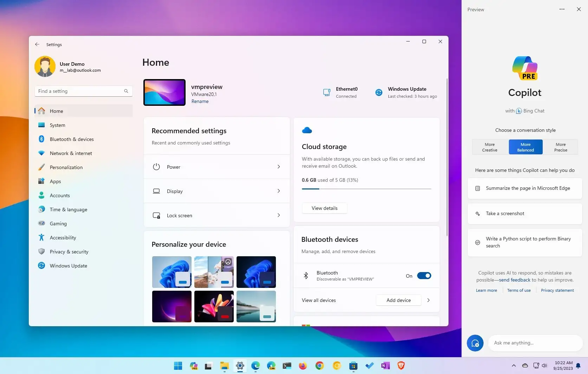Click the back arrow in Settings
The width and height of the screenshot is (588, 374).
click(37, 44)
